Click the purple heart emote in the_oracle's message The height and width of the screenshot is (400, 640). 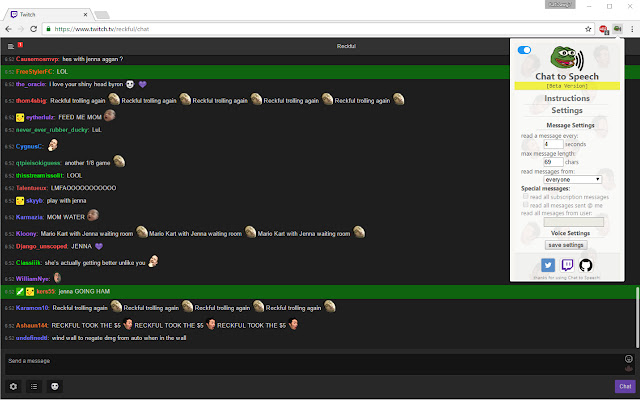point(142,84)
